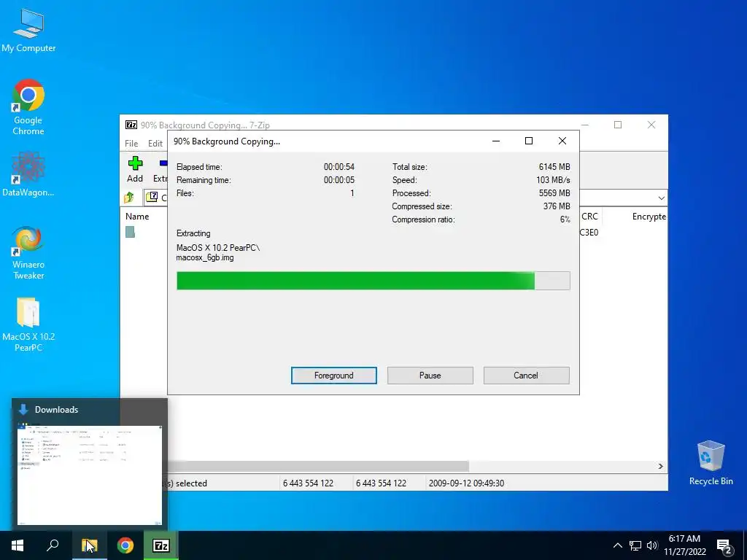Click the Remaining time value 00:00:05
This screenshot has height=560, width=747.
(x=339, y=180)
